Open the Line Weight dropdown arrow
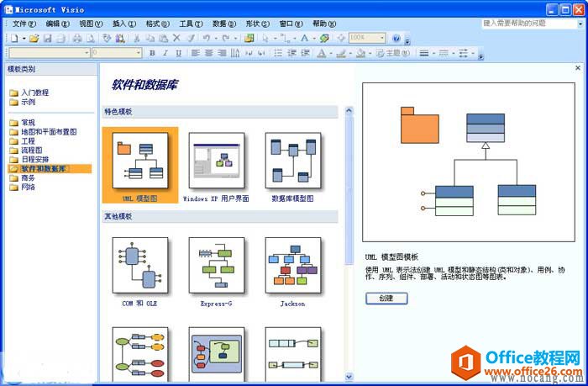The height and width of the screenshot is (386, 588). 434,53
